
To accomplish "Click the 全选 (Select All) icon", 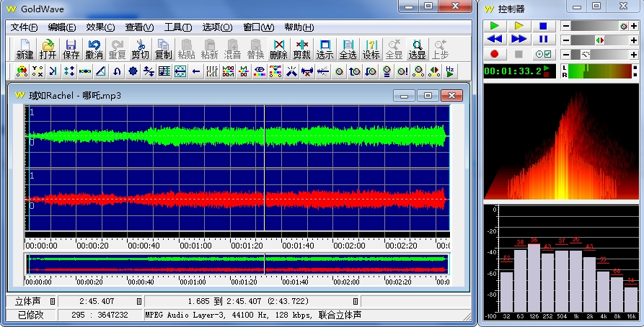I will [x=348, y=49].
